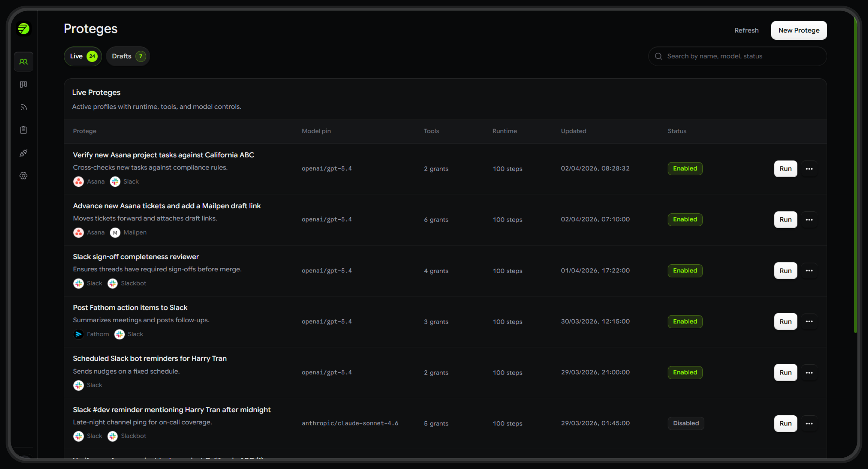Open more options for Post Fathom action items

click(809, 322)
